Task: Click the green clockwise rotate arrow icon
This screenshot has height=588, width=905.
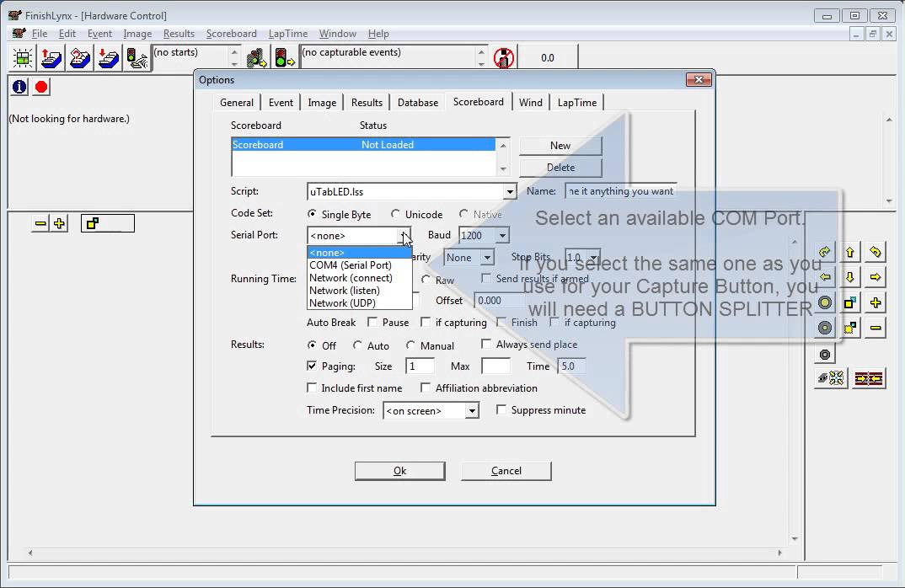Action: coord(825,252)
